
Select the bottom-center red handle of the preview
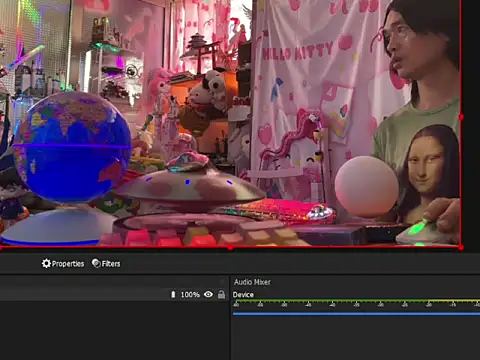click(x=230, y=248)
